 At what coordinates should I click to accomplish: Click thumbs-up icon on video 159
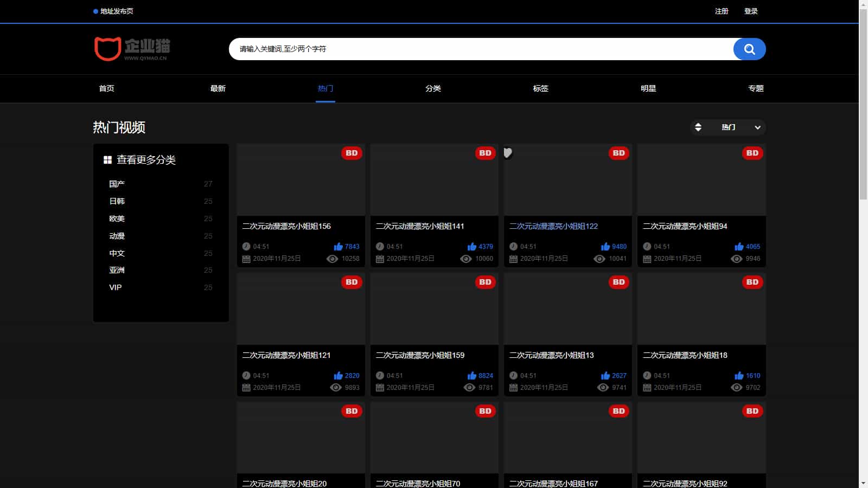coord(471,376)
